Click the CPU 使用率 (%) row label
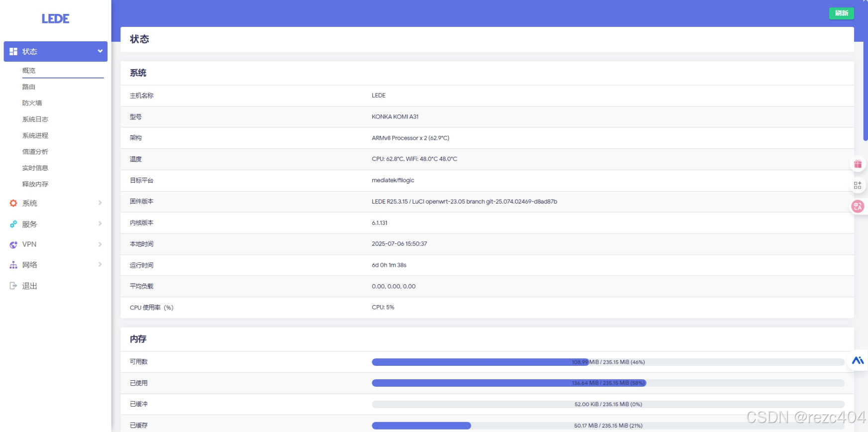The width and height of the screenshot is (868, 432). pyautogui.click(x=151, y=308)
